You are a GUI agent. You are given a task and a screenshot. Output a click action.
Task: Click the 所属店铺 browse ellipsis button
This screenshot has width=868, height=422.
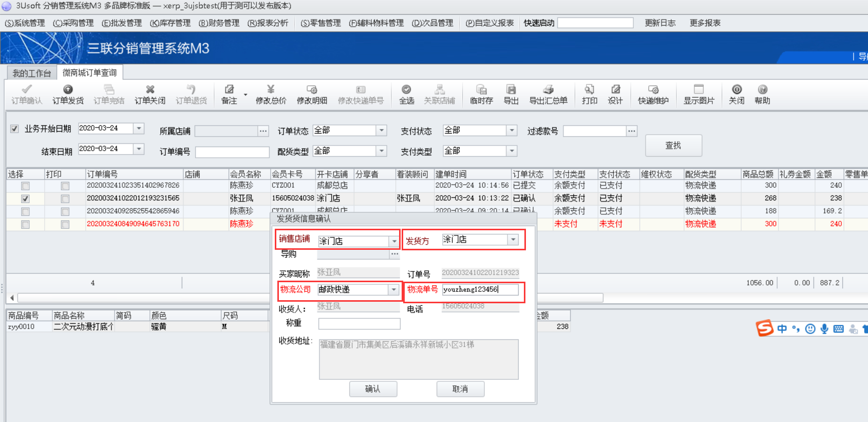click(x=263, y=131)
